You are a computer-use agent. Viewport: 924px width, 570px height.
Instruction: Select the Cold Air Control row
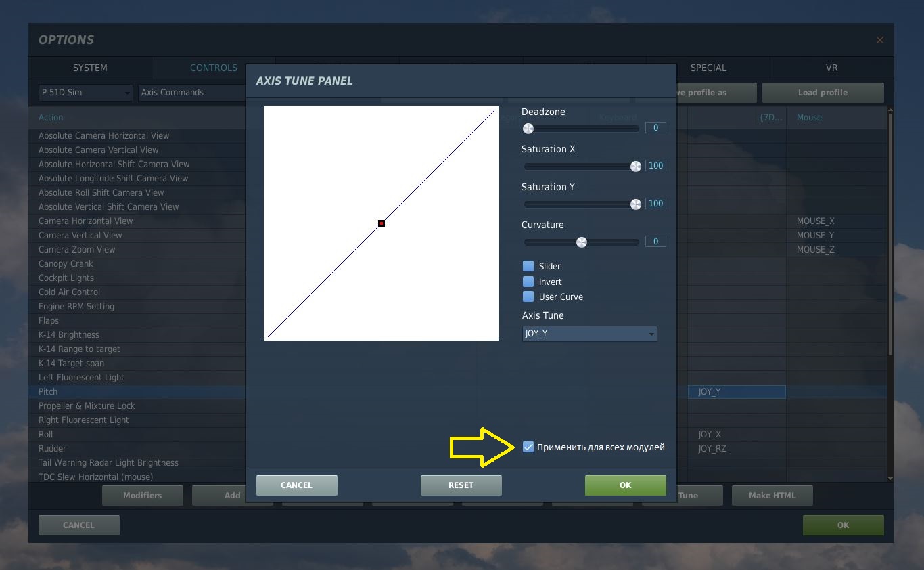pyautogui.click(x=137, y=292)
